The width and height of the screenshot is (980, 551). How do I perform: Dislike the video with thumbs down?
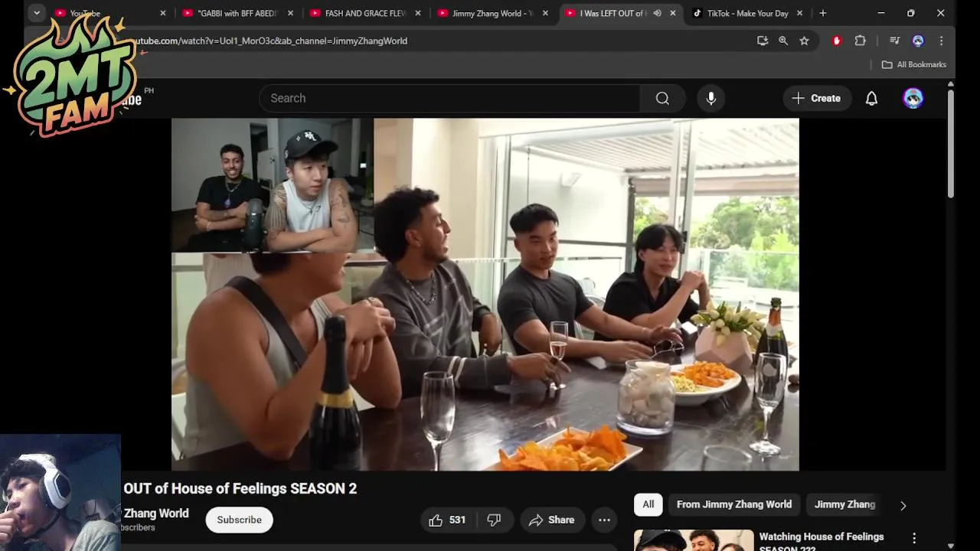tap(495, 520)
